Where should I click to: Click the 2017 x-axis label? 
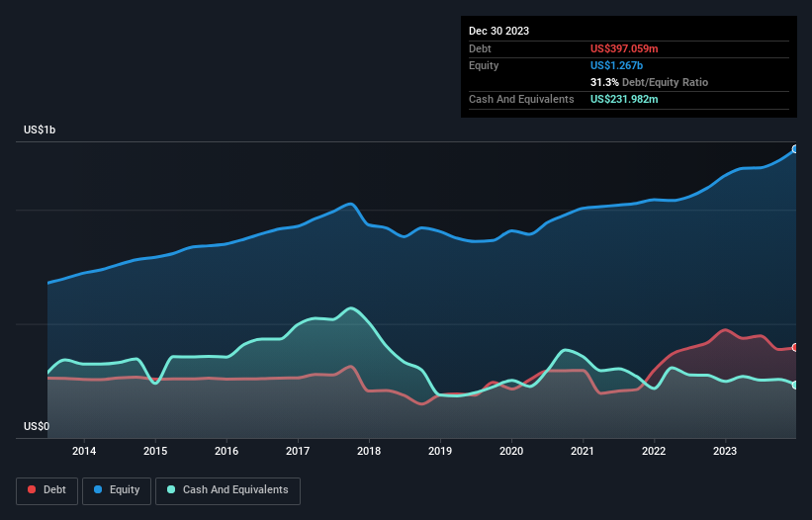click(298, 451)
